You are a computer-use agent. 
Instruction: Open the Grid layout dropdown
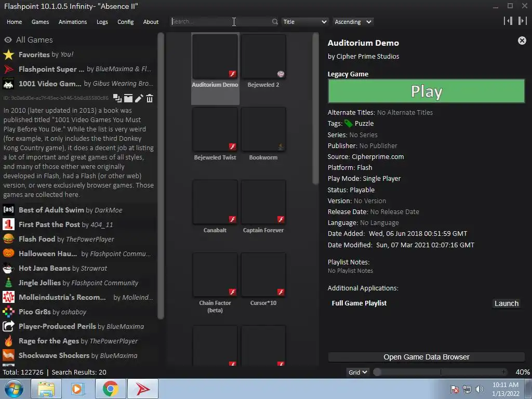pos(357,372)
